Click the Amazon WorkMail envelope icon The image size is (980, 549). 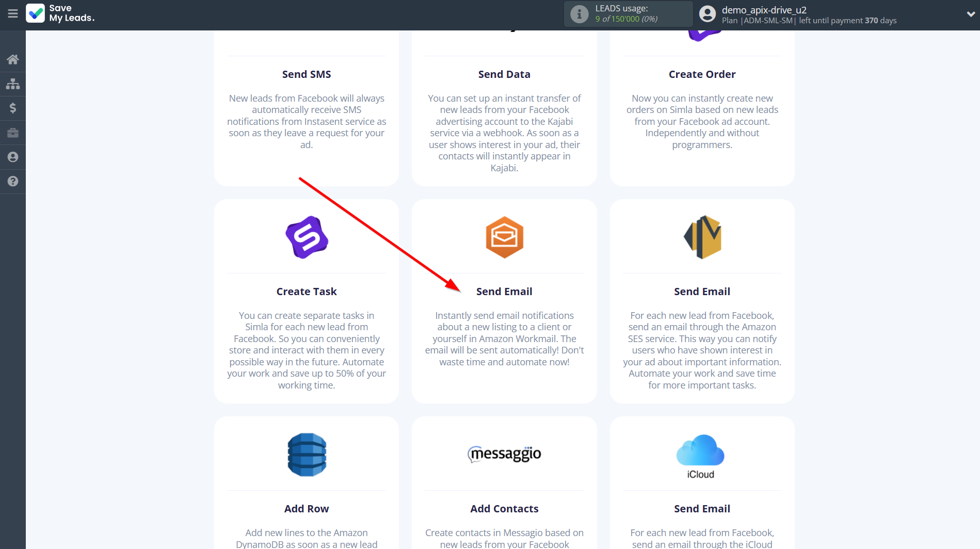[x=504, y=237]
